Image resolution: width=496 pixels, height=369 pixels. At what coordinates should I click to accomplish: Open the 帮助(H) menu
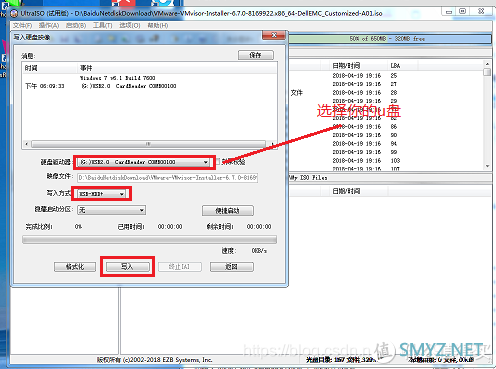click(158, 25)
